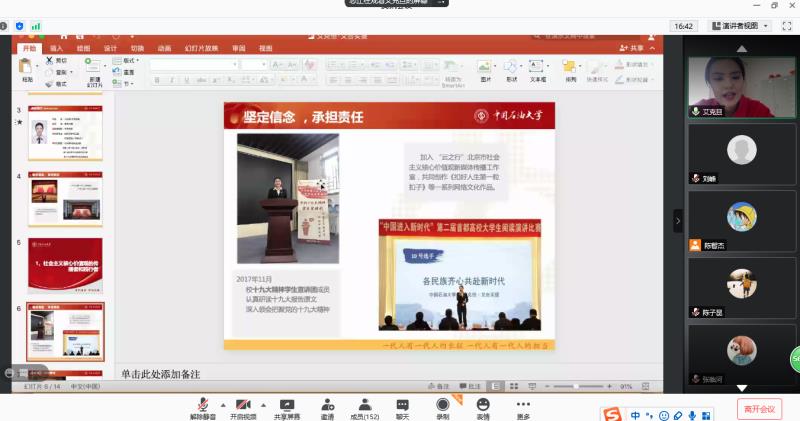Click the Share button in PowerPoint

pyautogui.click(x=631, y=48)
